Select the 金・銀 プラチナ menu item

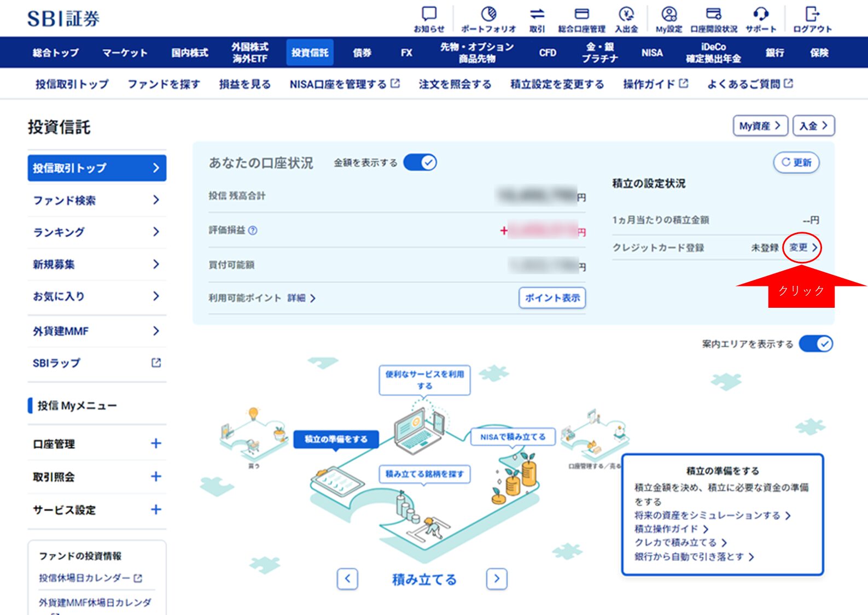pyautogui.click(x=599, y=52)
